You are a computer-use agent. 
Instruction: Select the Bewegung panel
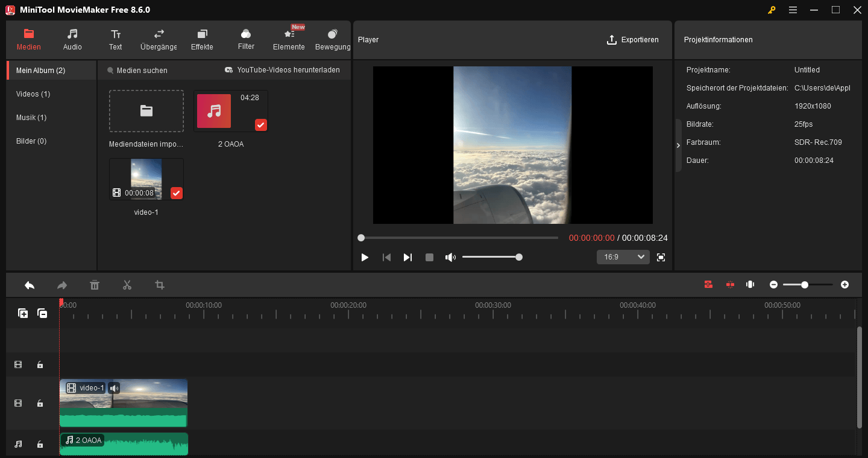click(x=332, y=39)
